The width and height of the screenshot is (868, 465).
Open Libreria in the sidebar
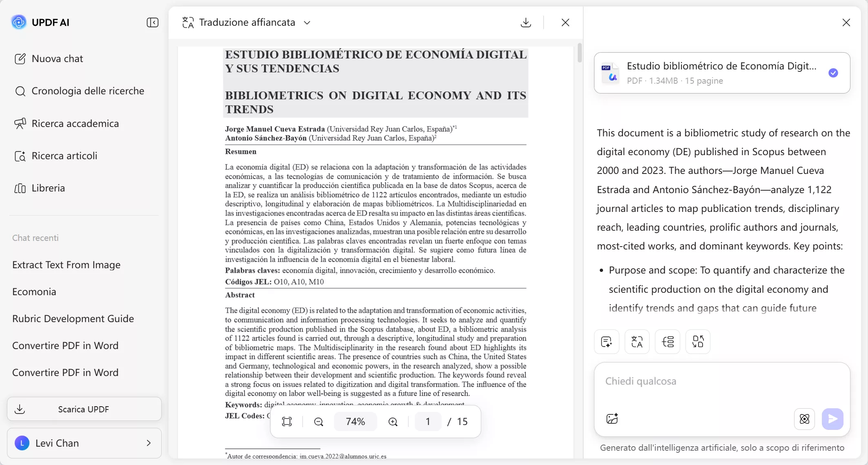(x=48, y=188)
